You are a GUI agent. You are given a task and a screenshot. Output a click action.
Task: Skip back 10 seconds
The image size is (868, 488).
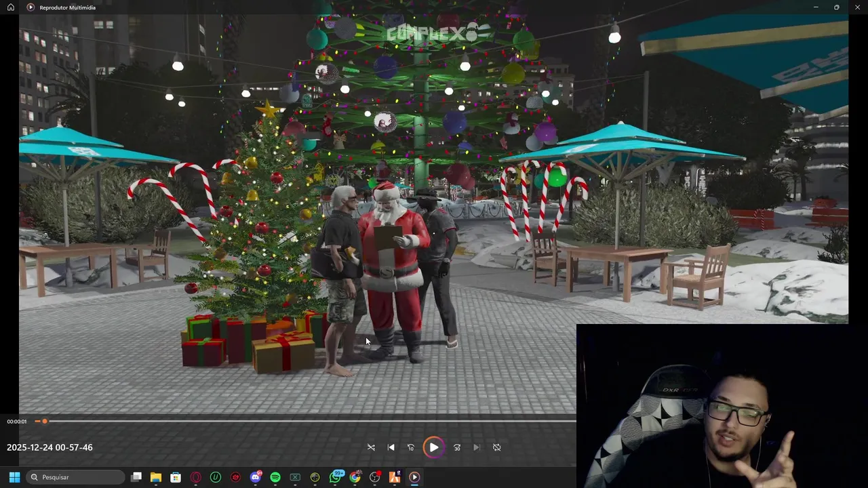[411, 447]
